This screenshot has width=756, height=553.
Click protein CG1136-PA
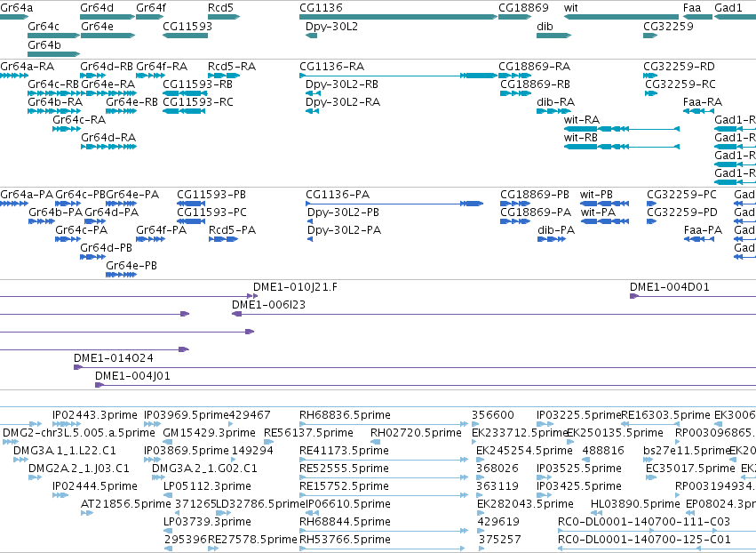[338, 195]
